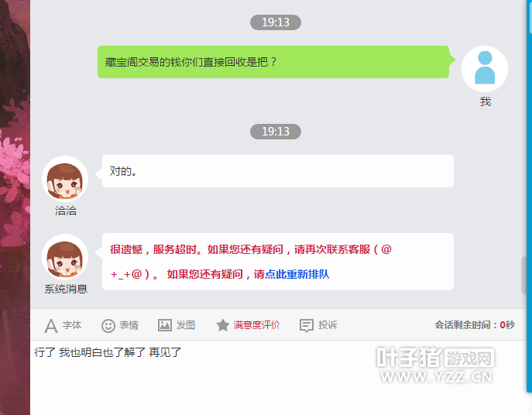
Task: Click the red service timeout message text
Action: coord(250,262)
